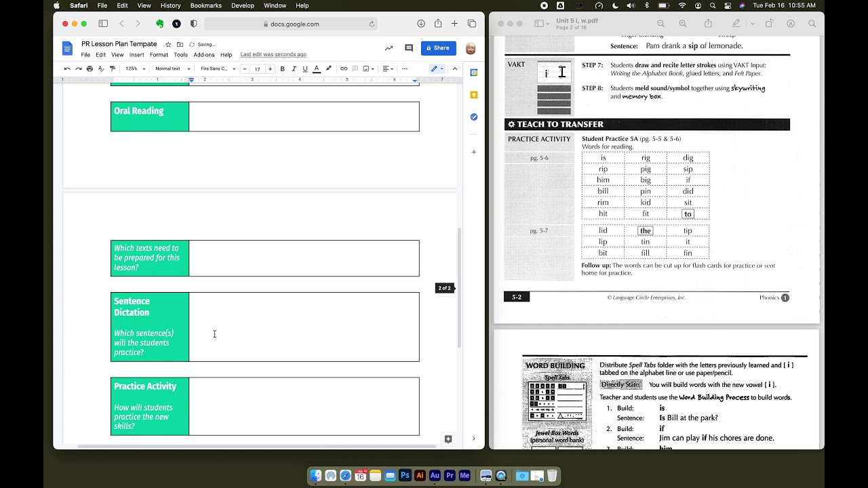Image resolution: width=868 pixels, height=488 pixels.
Task: Open the Docs File menu
Action: (85, 55)
